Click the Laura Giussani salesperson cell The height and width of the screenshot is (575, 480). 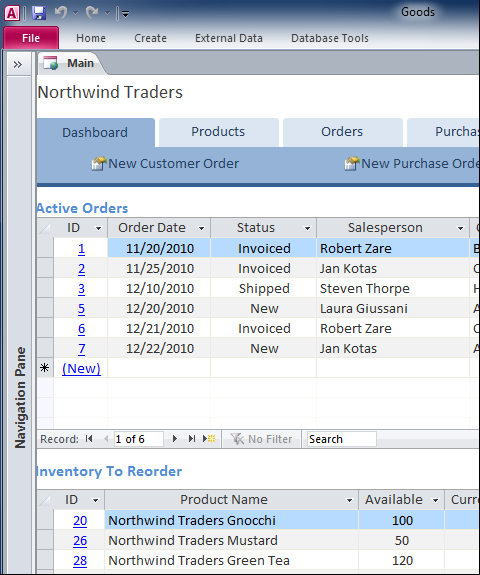(393, 308)
